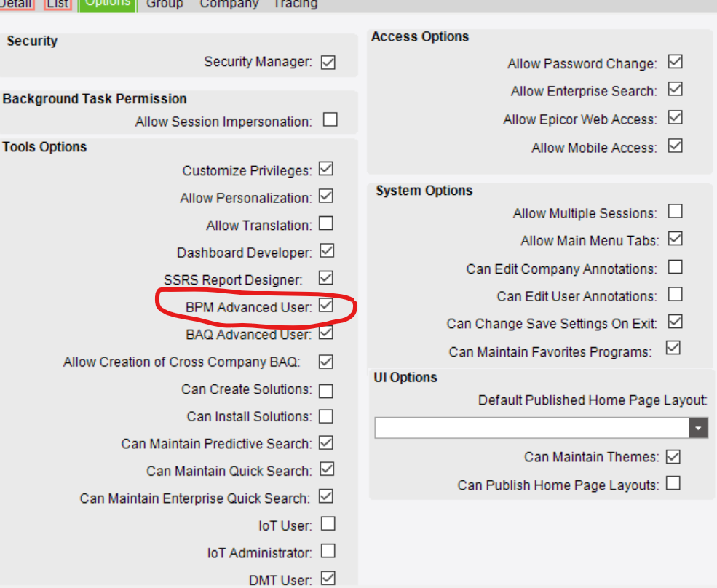The height and width of the screenshot is (588, 717).
Task: Check Can Edit User Annotations
Action: click(x=676, y=295)
